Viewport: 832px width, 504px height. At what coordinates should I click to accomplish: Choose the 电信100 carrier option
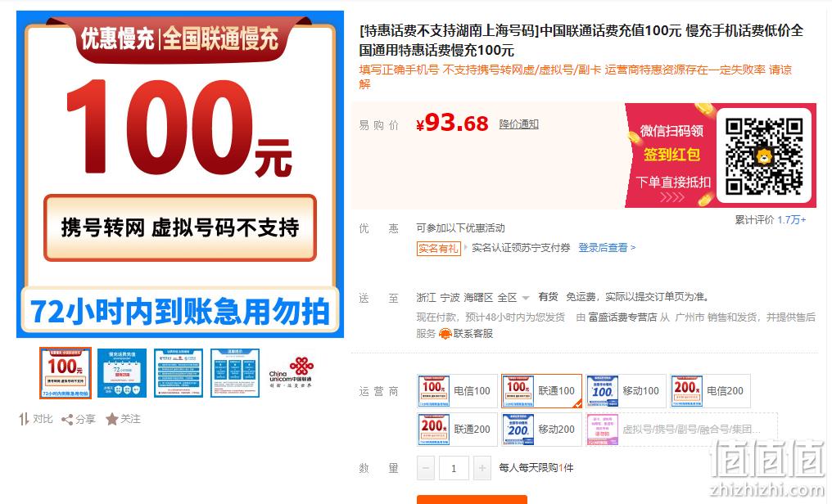[458, 391]
